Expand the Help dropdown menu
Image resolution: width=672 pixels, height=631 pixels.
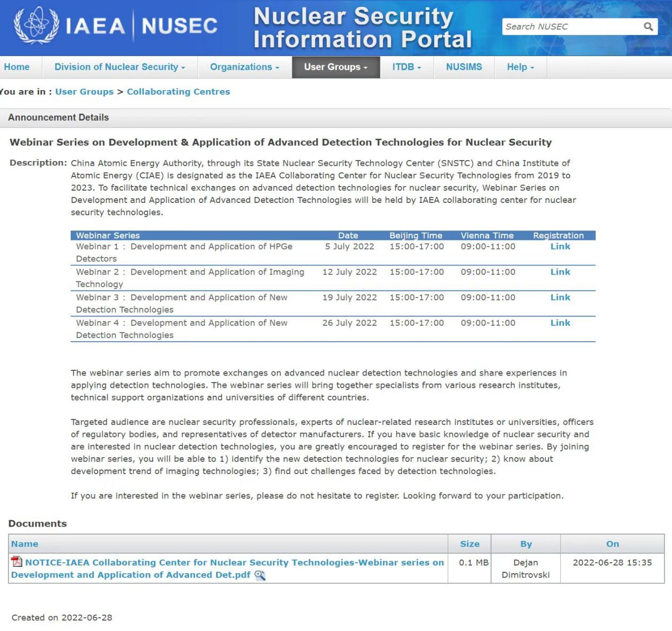[x=520, y=67]
